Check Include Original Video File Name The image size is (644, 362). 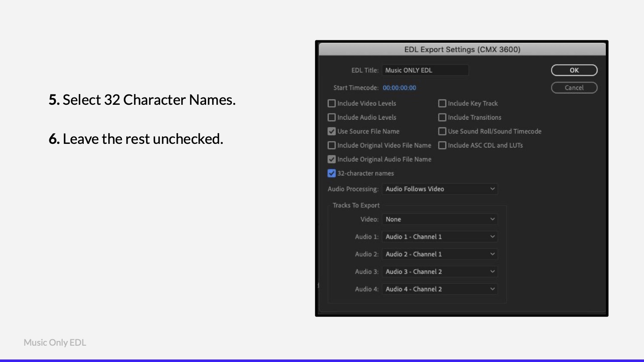point(331,145)
